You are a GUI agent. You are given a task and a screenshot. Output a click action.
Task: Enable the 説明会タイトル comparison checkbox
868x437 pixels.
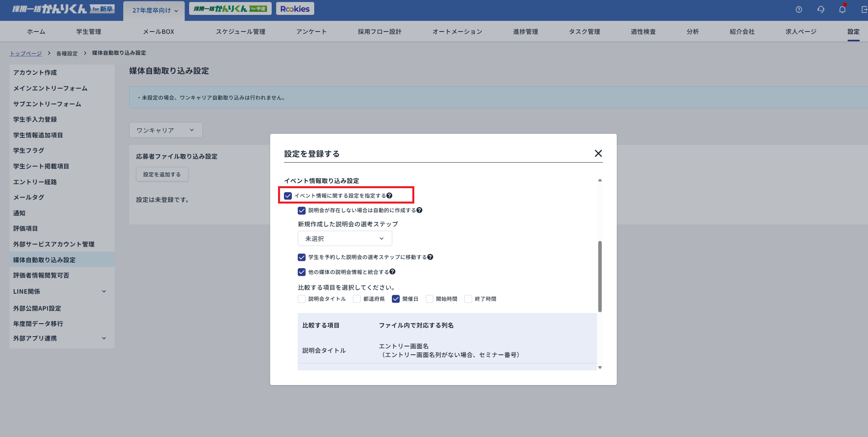pyautogui.click(x=302, y=299)
